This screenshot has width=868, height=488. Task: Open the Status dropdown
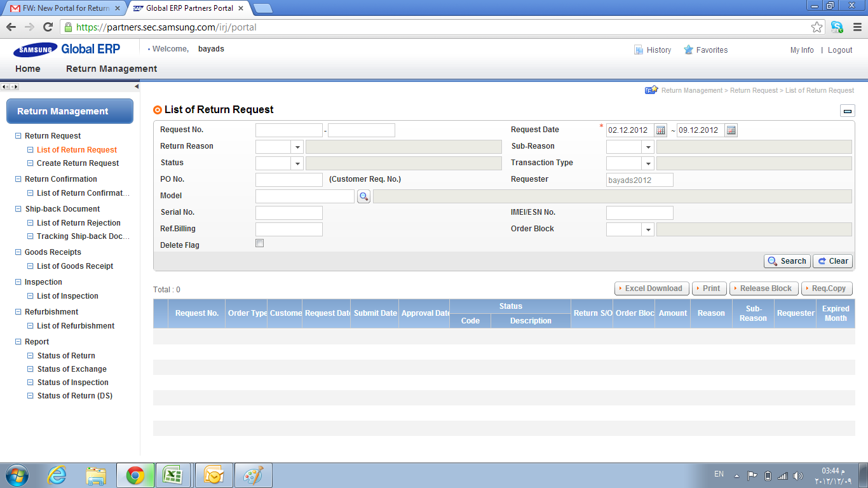[x=297, y=163]
